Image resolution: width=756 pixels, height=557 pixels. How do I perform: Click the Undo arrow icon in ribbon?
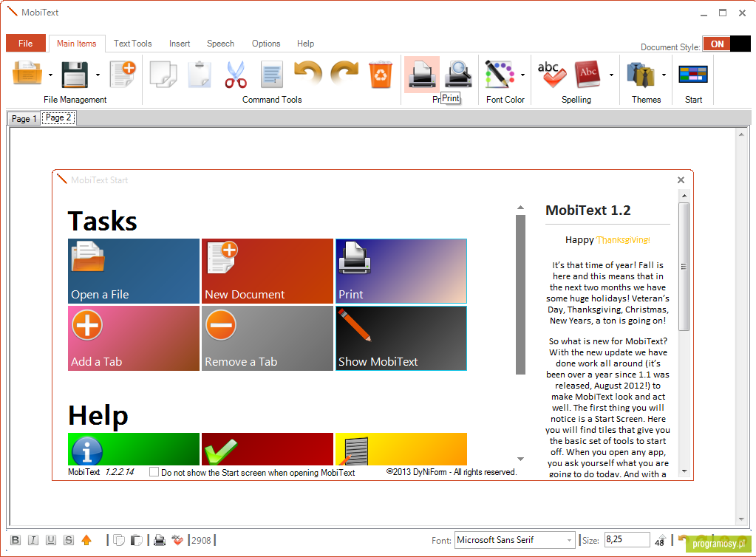[308, 73]
